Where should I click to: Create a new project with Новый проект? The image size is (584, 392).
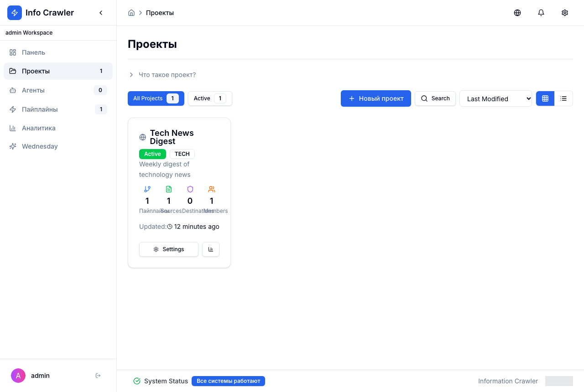pyautogui.click(x=376, y=98)
